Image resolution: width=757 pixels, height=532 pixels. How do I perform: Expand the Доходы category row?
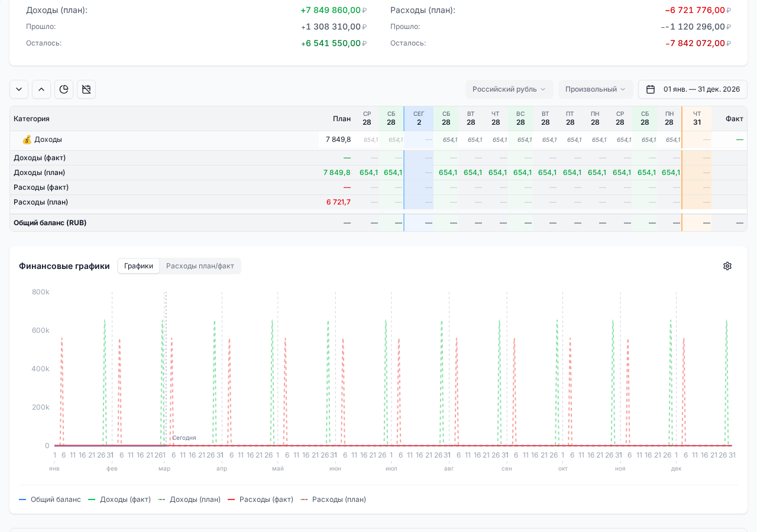tap(48, 140)
